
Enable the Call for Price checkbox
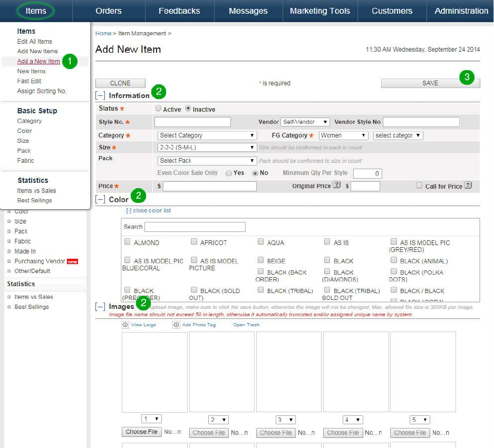419,186
